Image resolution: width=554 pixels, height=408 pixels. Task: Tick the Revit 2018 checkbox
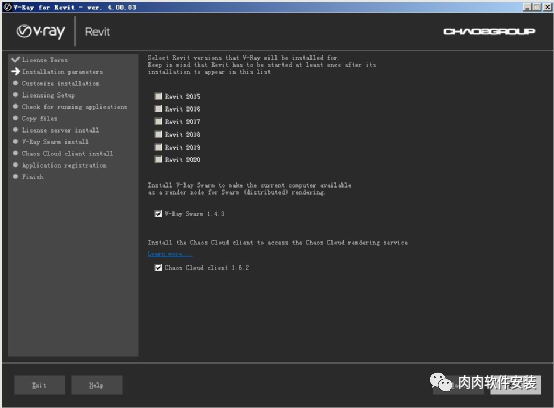(x=158, y=134)
